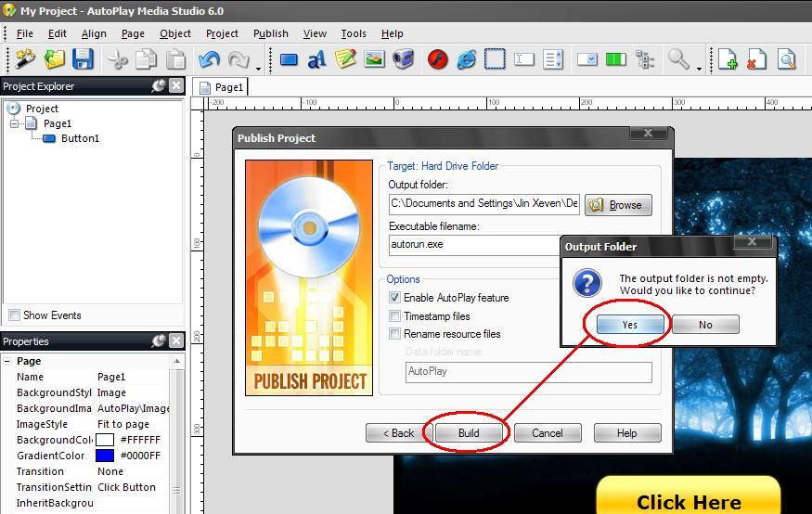Insert a new Button object from toolbar
Screen dimensions: 812x514
[x=289, y=59]
